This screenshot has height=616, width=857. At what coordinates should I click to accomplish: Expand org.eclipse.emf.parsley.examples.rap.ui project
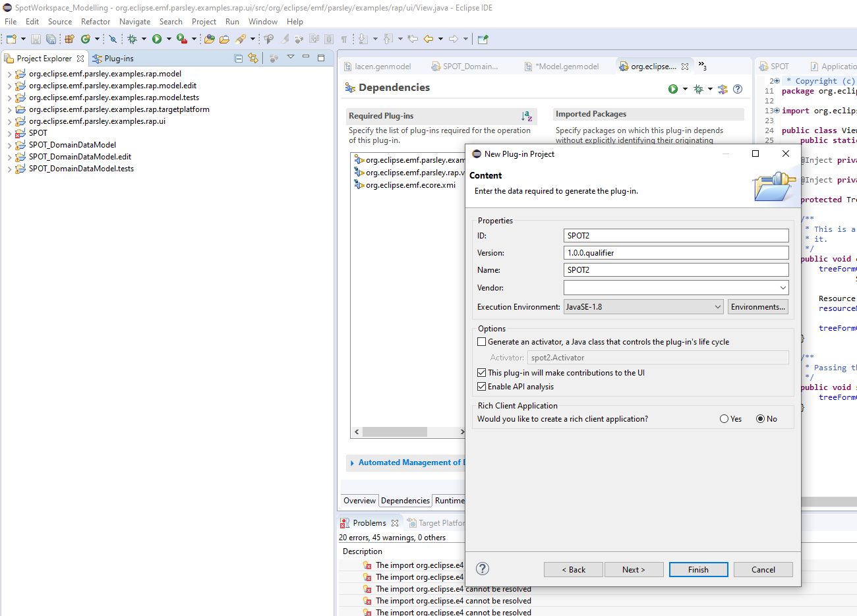point(9,121)
